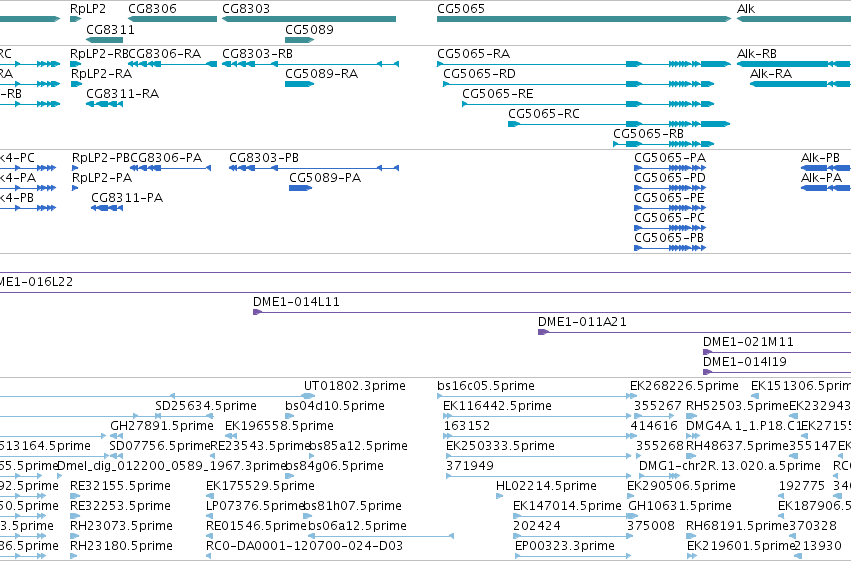851x561 pixels.
Task: Open the CG5065-PA protein label
Action: 670,158
